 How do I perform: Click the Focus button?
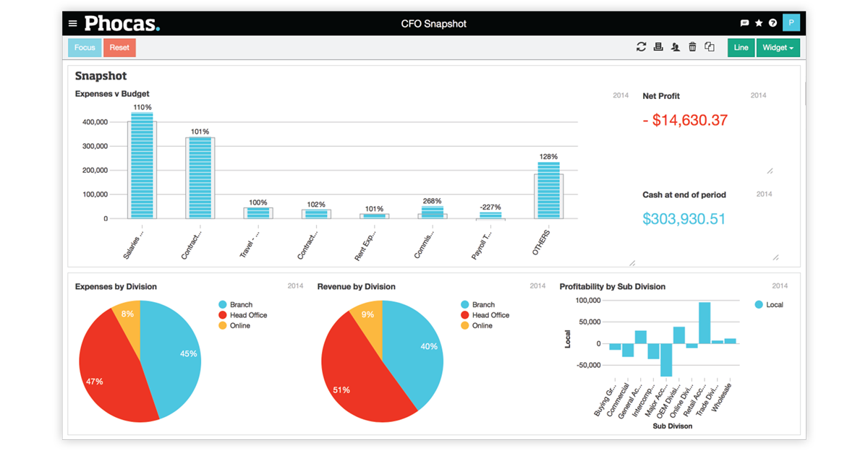[85, 47]
